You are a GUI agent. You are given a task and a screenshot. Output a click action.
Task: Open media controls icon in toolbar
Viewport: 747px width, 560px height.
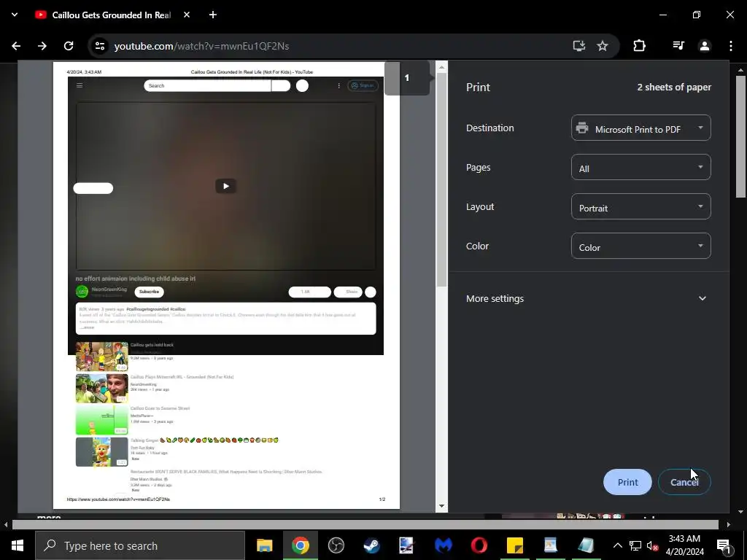click(678, 46)
